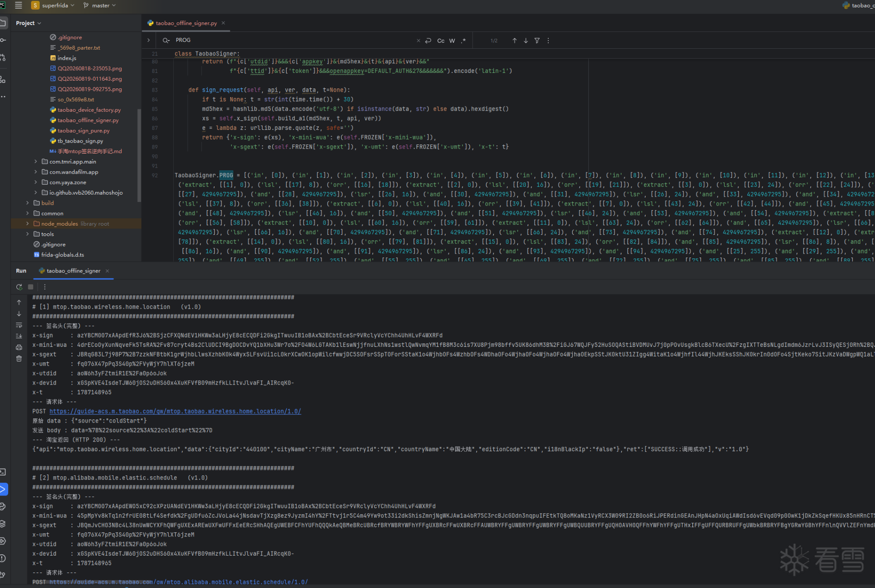Clear all console output
The image size is (875, 588).
coord(19,359)
